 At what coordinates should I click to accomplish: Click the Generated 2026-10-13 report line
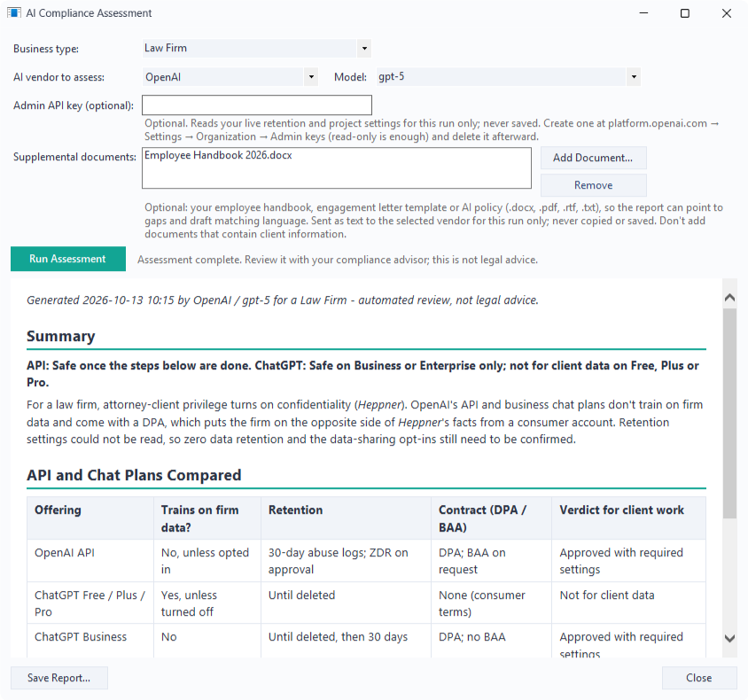(283, 299)
